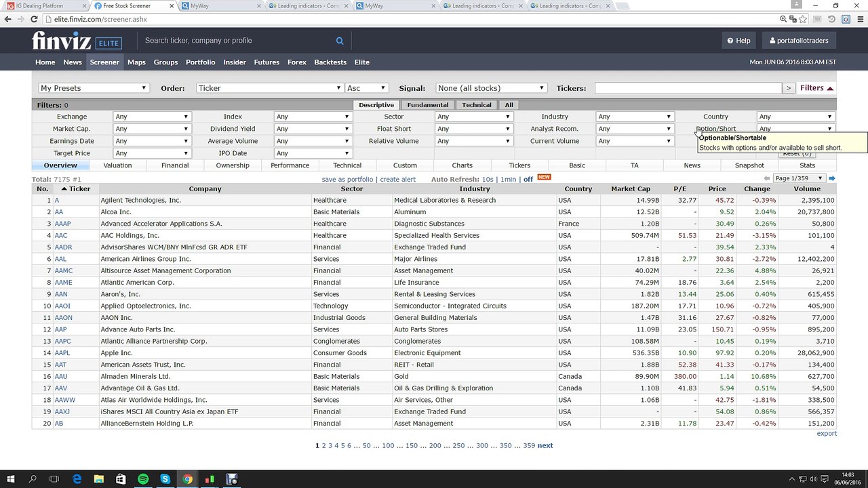Click the create alert link
Screen dimensions: 868x488
[x=398, y=179]
